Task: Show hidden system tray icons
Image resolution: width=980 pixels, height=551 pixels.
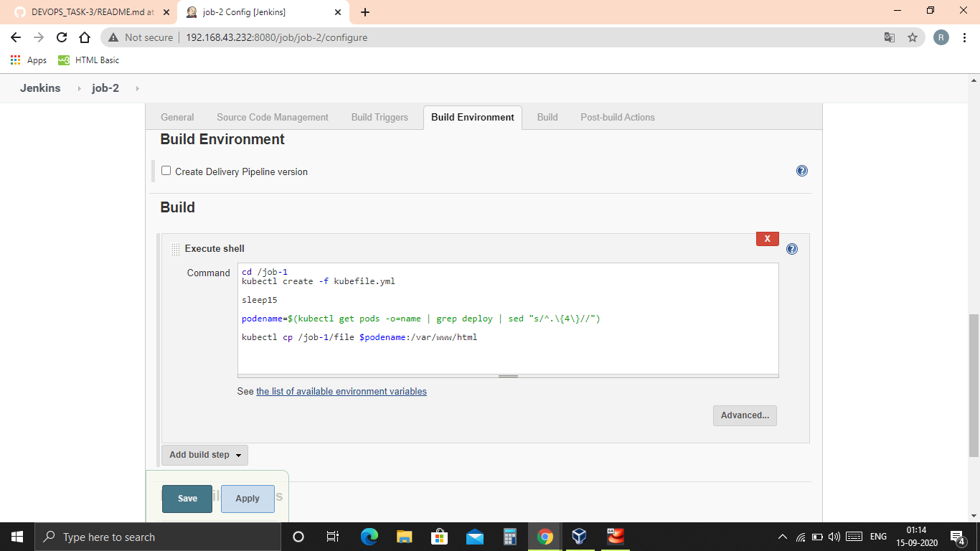Action: tap(783, 537)
